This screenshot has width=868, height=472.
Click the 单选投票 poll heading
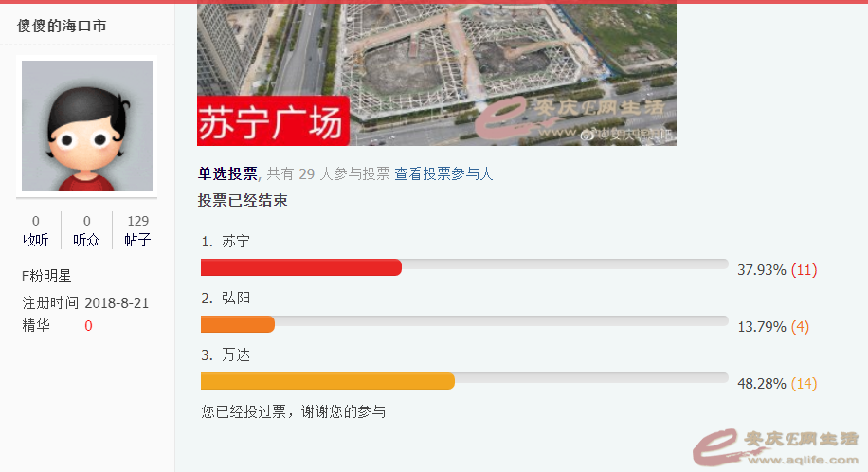point(227,174)
